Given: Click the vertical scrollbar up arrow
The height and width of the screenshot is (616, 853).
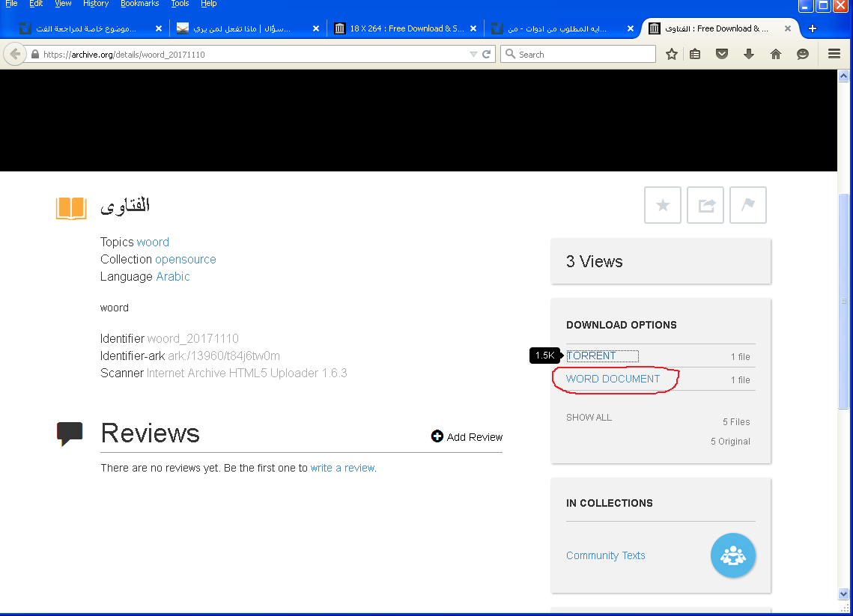Looking at the screenshot, I should 844,76.
